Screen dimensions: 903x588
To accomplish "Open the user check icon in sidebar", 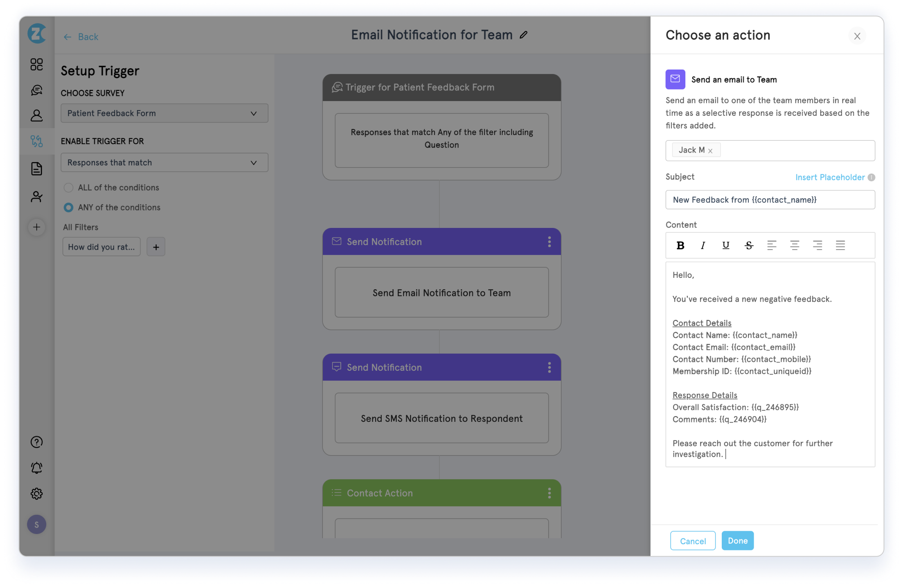I will point(36,197).
